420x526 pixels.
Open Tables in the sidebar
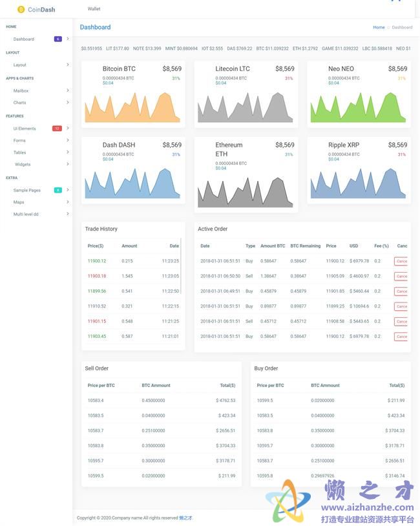20,153
